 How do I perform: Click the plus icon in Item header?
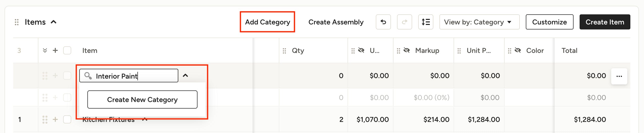[x=55, y=50]
